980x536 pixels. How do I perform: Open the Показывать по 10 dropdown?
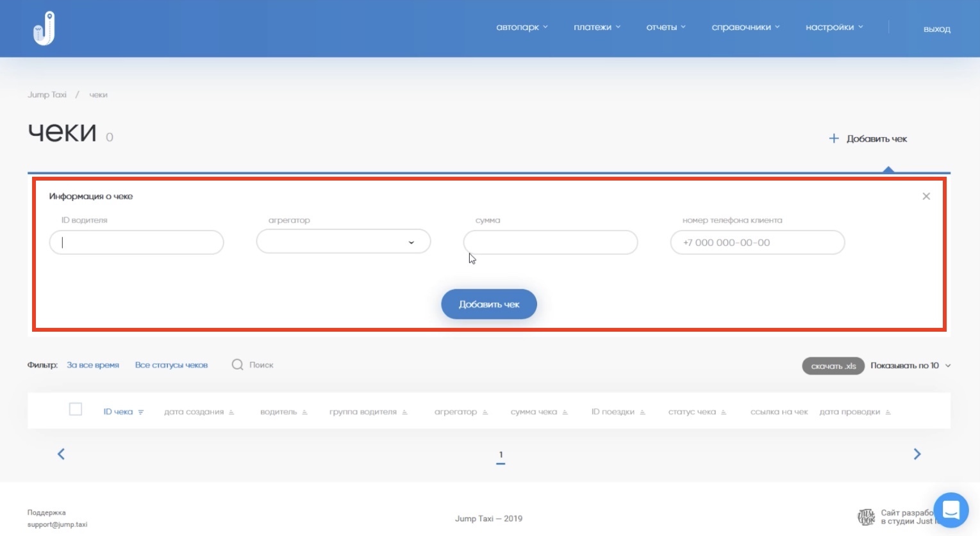click(910, 366)
